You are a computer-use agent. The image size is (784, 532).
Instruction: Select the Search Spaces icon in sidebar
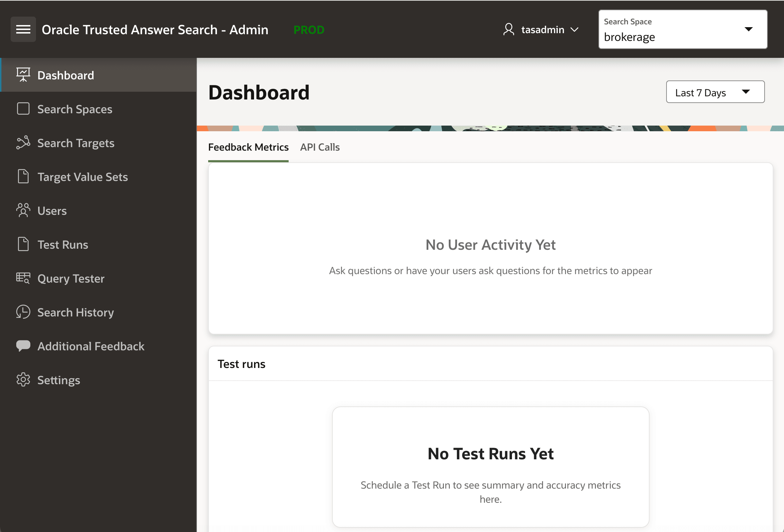[23, 109]
